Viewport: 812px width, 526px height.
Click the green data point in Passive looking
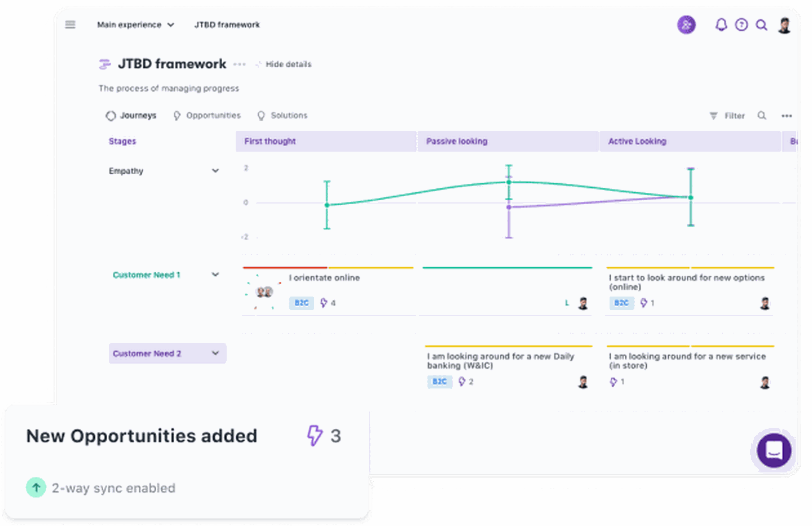[x=509, y=182]
